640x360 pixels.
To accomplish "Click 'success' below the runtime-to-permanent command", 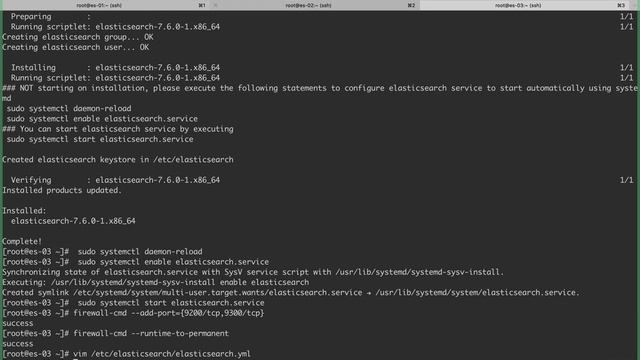I will pyautogui.click(x=18, y=343).
